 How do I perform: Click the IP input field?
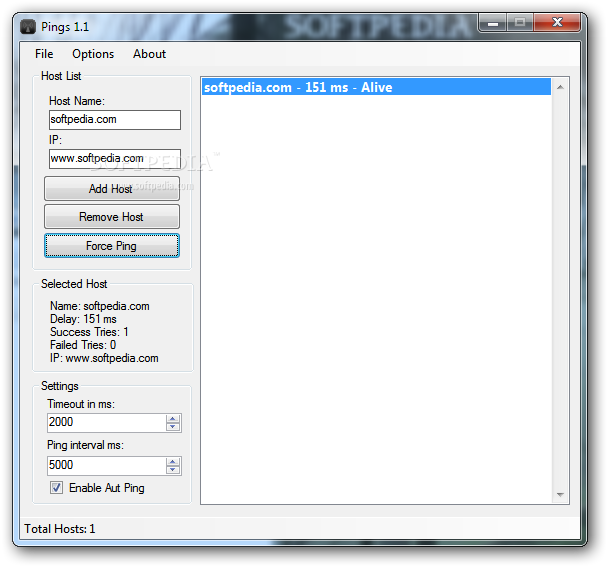pos(115,159)
